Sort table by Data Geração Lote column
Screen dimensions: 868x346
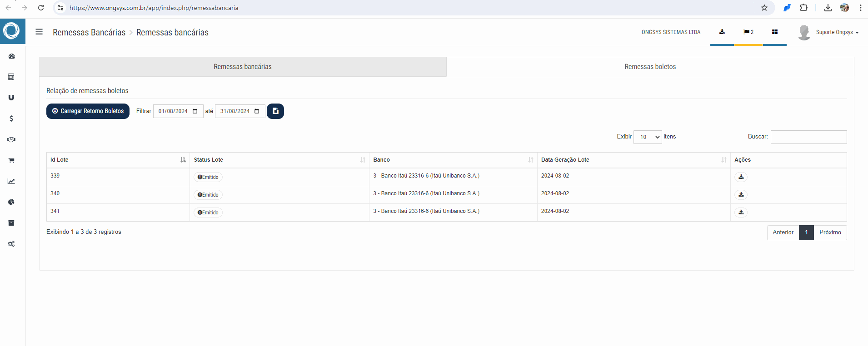pos(634,160)
